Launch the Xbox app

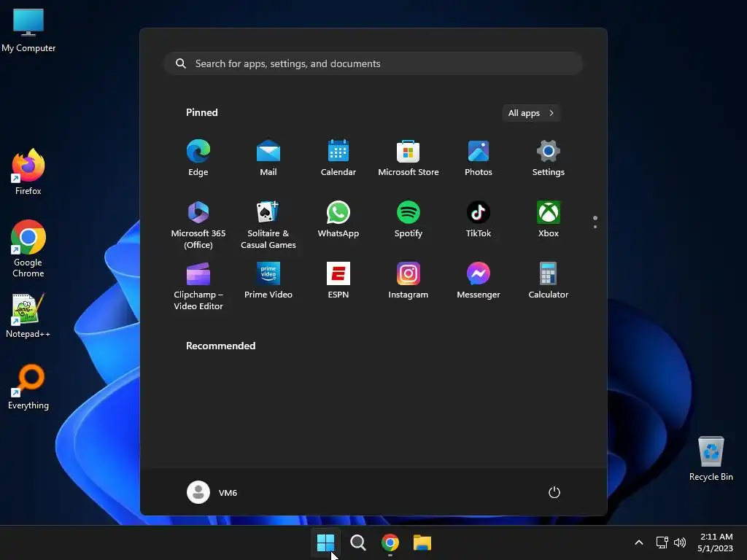point(549,219)
